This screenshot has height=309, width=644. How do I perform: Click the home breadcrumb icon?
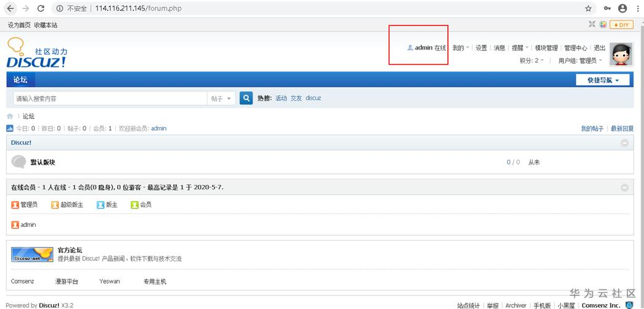pos(10,117)
